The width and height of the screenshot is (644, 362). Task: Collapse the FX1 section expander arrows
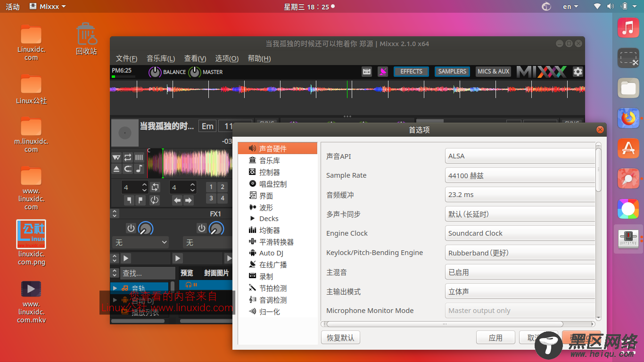coord(115,214)
